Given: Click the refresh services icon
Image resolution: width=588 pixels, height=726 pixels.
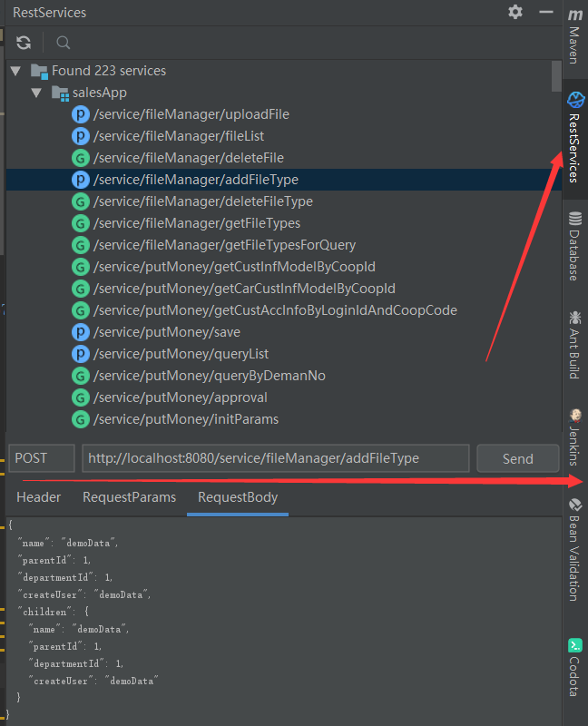Looking at the screenshot, I should [24, 43].
